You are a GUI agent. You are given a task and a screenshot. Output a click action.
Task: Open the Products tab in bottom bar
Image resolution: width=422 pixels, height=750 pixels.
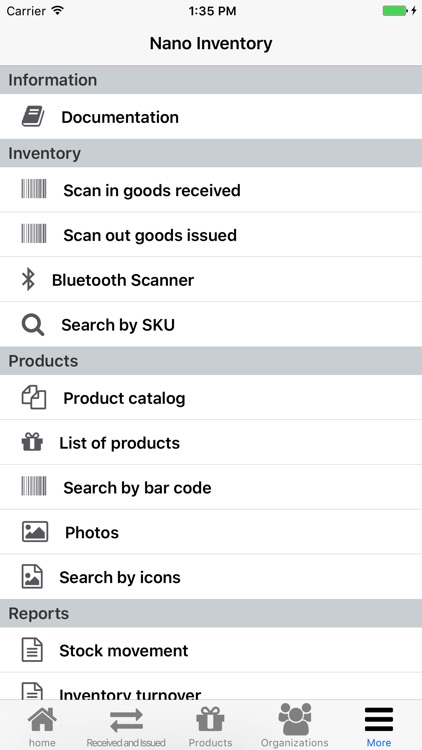coord(211,726)
